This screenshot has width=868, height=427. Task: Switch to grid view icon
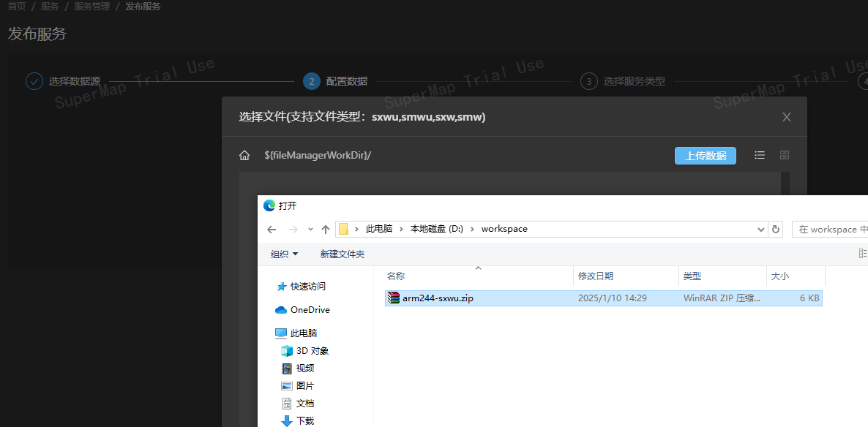click(785, 156)
